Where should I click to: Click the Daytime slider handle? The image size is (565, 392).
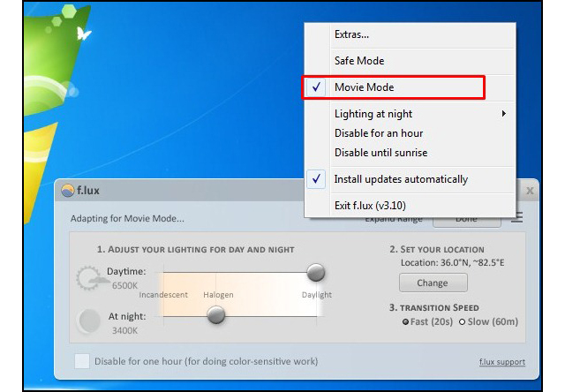316,273
